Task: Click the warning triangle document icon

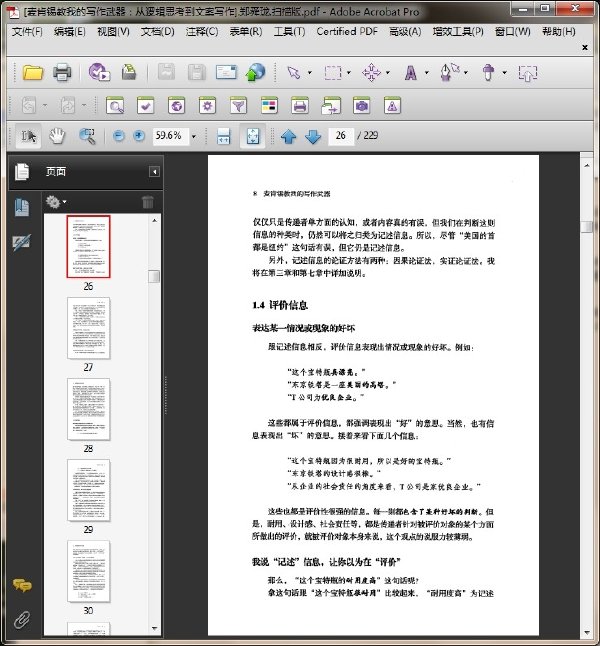Action: [392, 106]
